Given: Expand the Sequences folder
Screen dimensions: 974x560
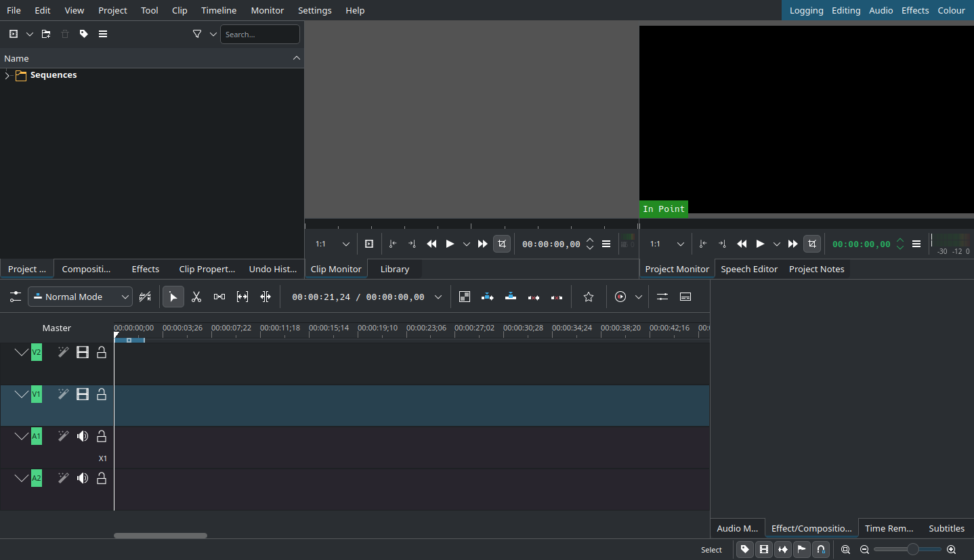Looking at the screenshot, I should pos(7,75).
